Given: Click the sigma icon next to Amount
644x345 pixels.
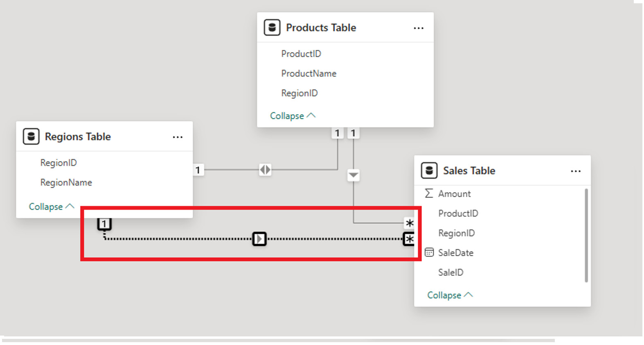Looking at the screenshot, I should tap(429, 193).
